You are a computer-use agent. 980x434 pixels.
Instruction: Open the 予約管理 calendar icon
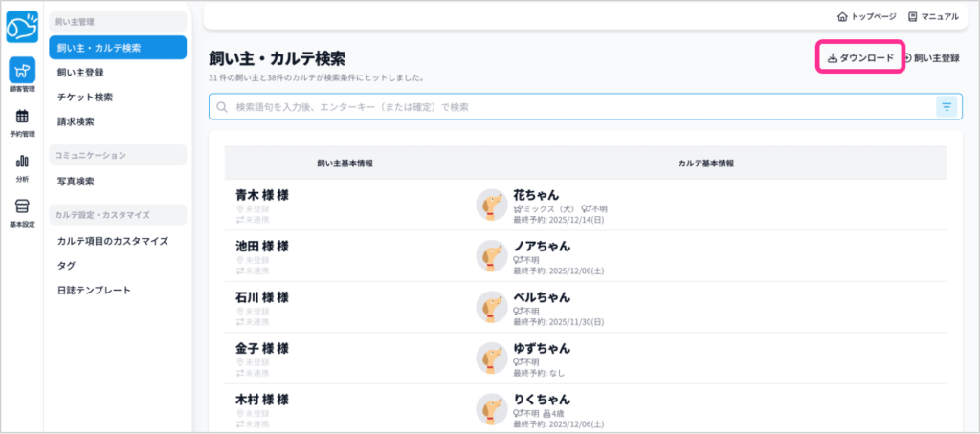pyautogui.click(x=22, y=118)
